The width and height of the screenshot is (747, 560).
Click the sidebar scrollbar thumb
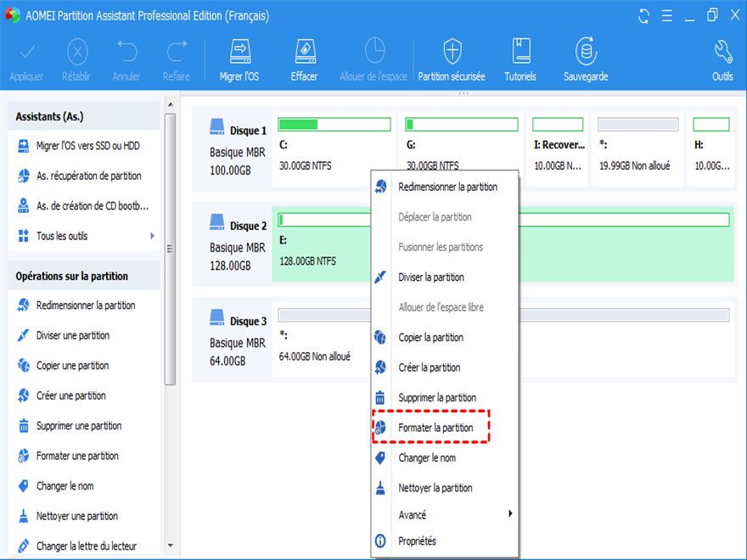pyautogui.click(x=170, y=249)
